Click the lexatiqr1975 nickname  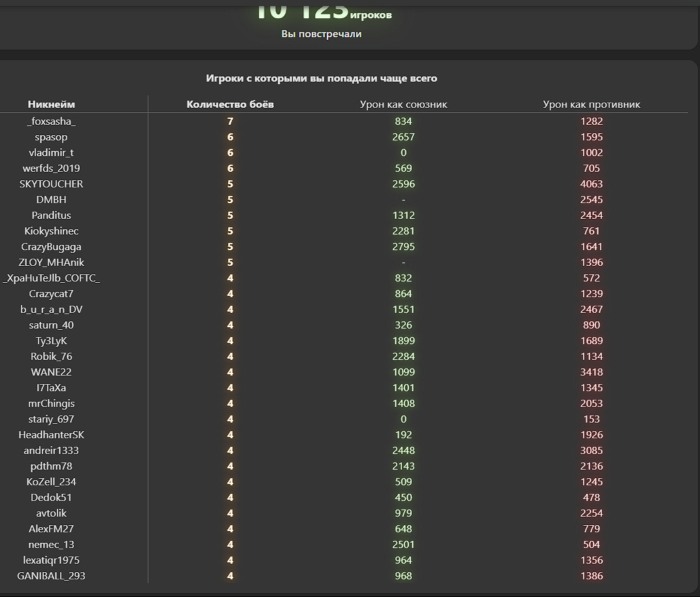pos(51,560)
